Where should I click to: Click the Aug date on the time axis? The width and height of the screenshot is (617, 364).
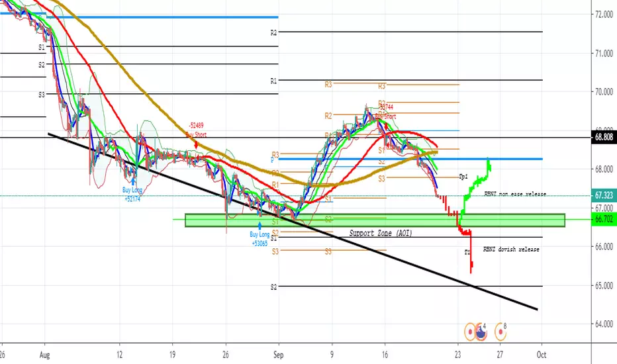[45, 355]
